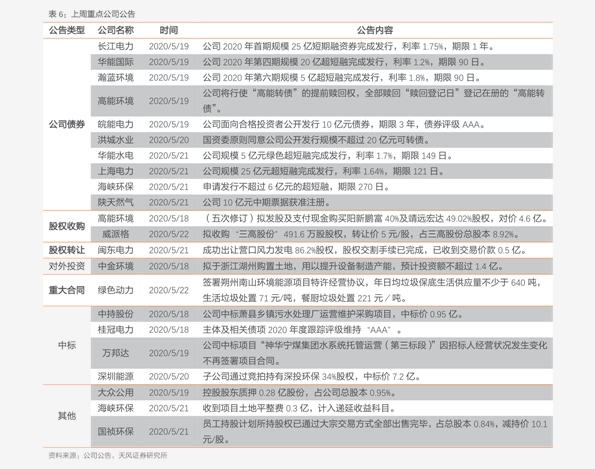Select the table title 表6：上周重点公司公告
Viewport: 595px width, 469px height.
coord(91,14)
